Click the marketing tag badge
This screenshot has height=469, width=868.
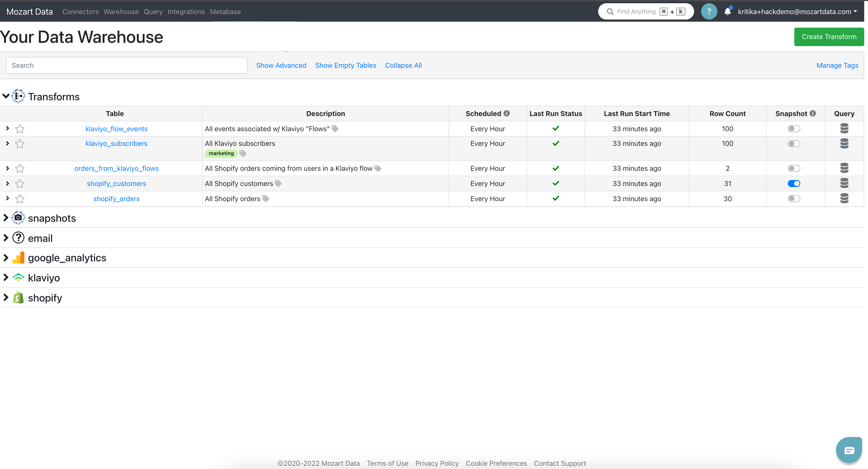[x=221, y=153]
